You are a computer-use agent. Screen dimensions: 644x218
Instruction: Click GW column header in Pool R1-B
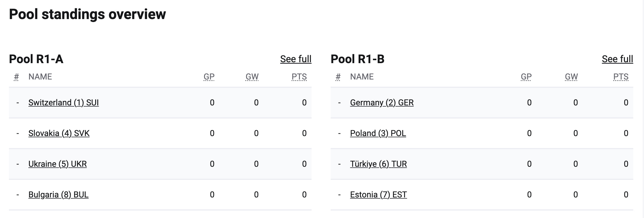(571, 77)
